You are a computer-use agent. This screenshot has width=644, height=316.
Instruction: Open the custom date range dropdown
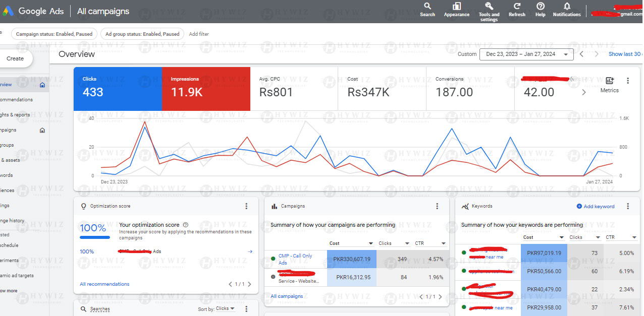[x=526, y=54]
